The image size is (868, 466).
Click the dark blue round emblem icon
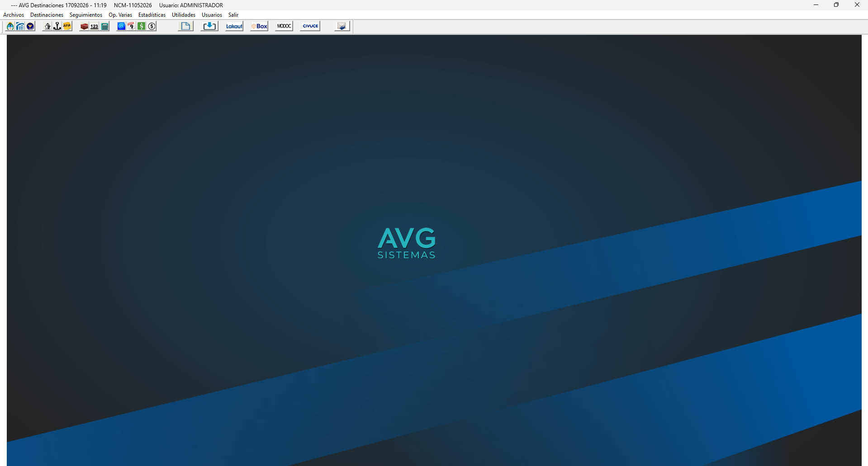point(30,26)
